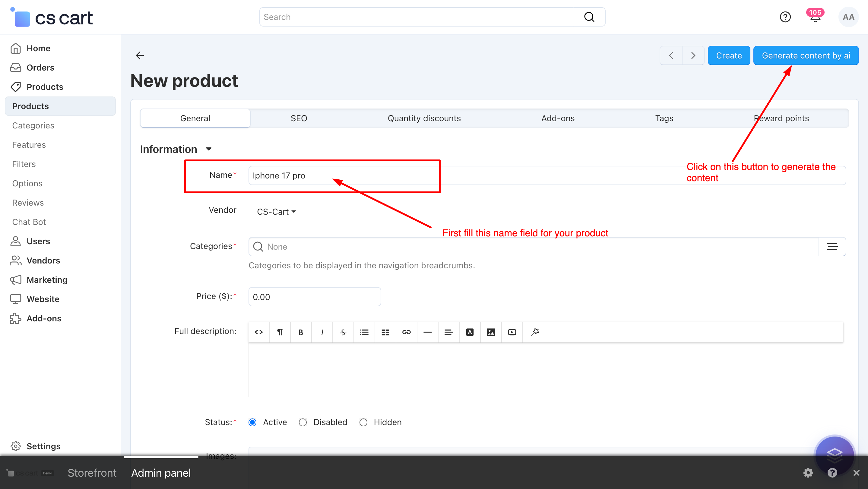Viewport: 868px width, 489px height.
Task: Switch to the SEO tab
Action: pyautogui.click(x=299, y=118)
